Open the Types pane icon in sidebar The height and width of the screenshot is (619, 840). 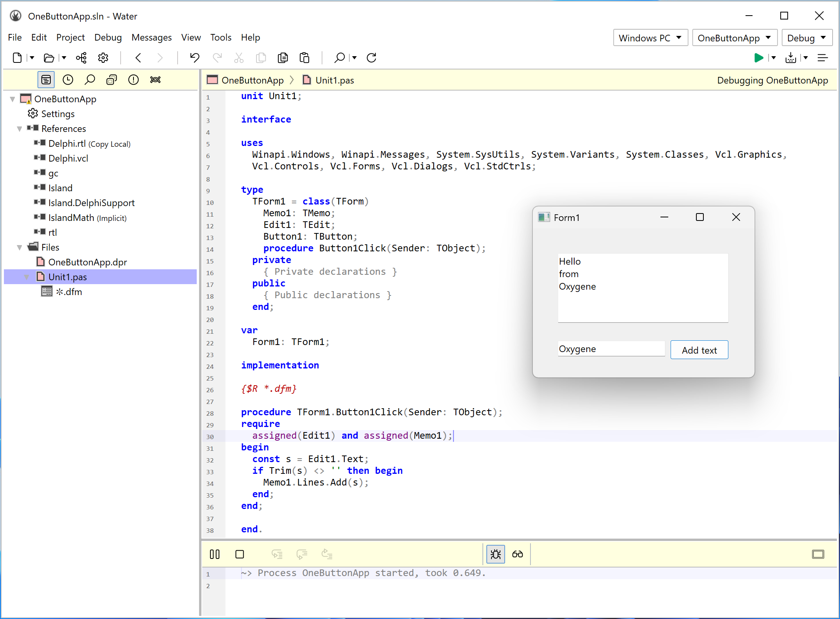coord(112,80)
